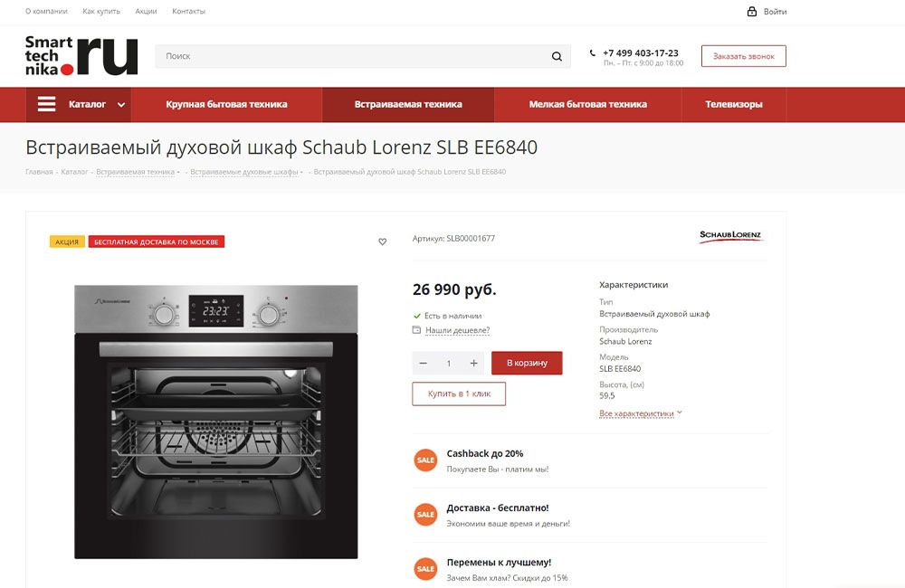Viewport: 905px width, 588px height.
Task: Click the Smarttechnika.ru logo
Action: coord(81,56)
